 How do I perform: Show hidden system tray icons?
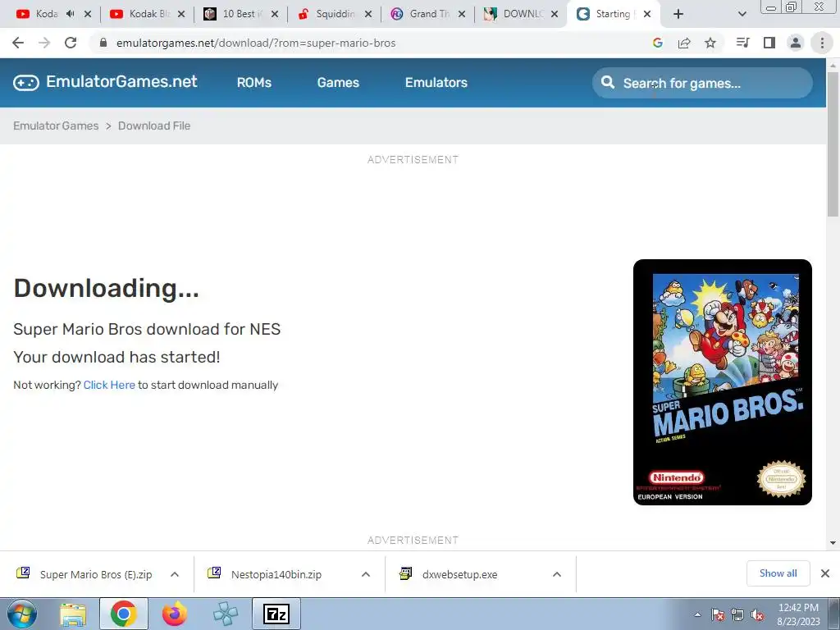697,615
